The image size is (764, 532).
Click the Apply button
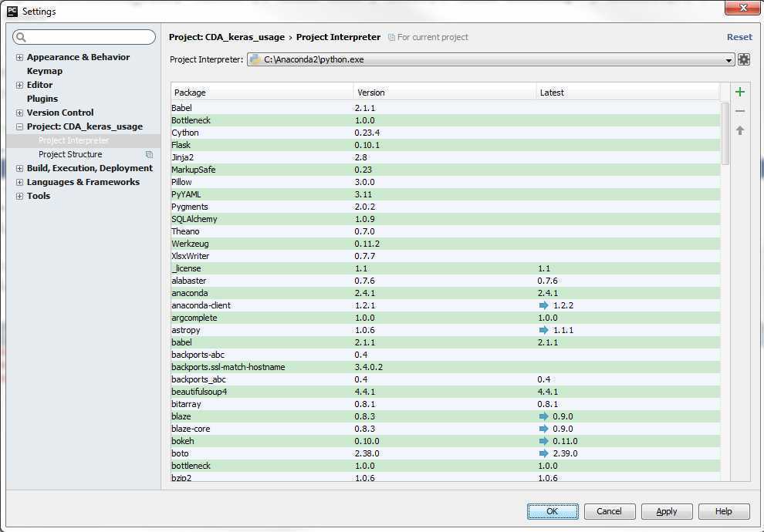pos(666,511)
